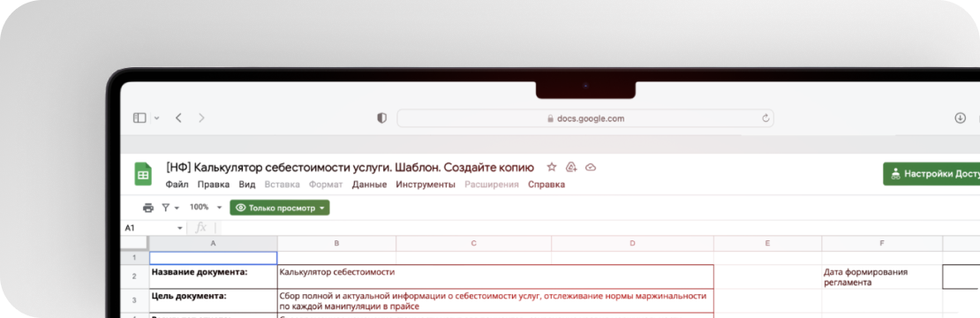Open the name box dropdown arrow
This screenshot has width=980, height=318.
[180, 229]
